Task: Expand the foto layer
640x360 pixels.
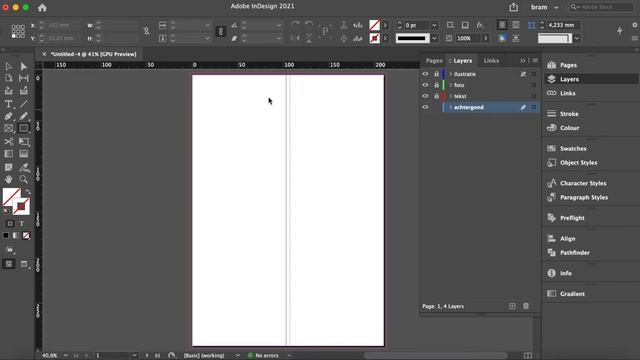Action: click(451, 85)
